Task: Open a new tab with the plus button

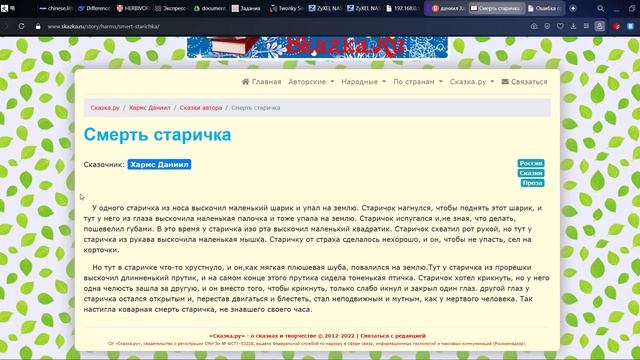Action: [573, 8]
